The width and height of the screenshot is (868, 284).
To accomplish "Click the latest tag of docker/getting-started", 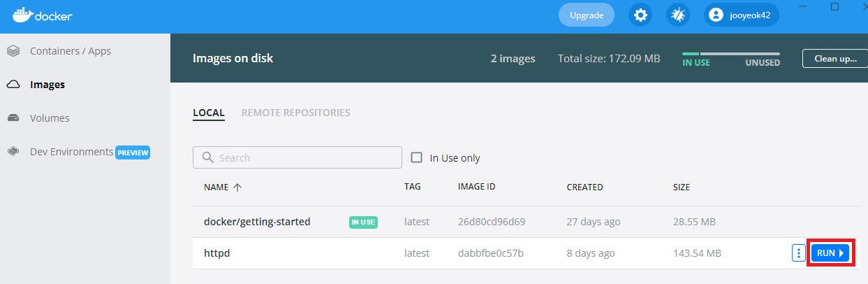I will click(417, 222).
